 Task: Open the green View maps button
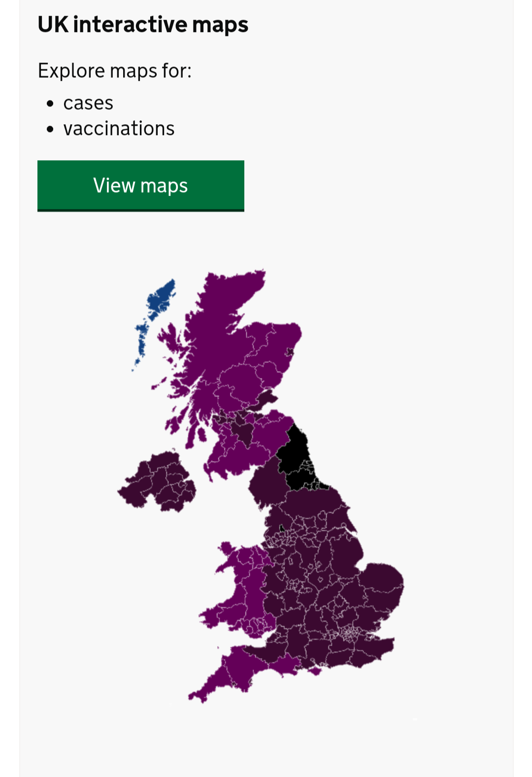coord(141,186)
